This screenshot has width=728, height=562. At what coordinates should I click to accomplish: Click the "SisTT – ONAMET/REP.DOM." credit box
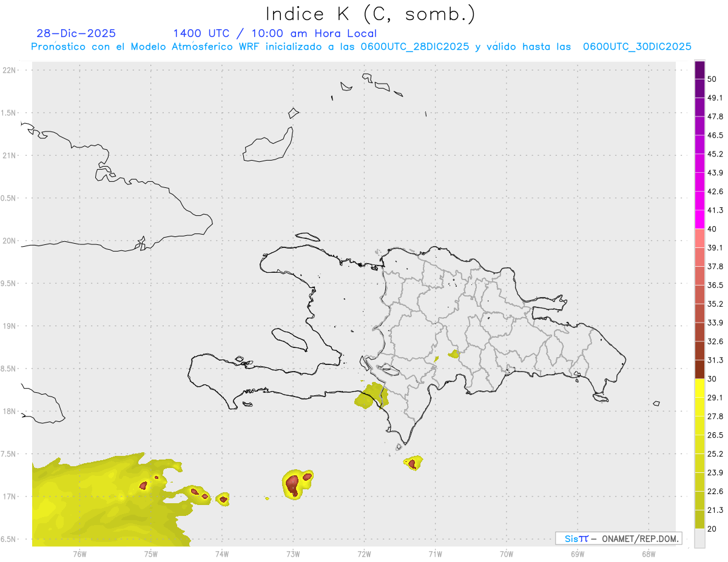pos(619,538)
